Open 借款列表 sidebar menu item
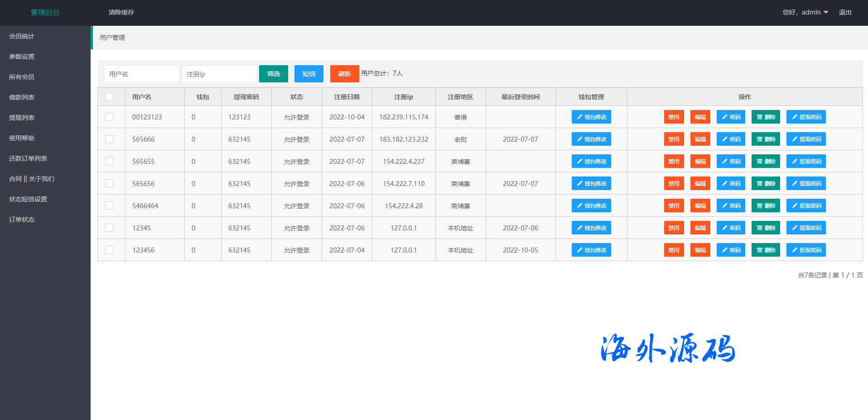Image resolution: width=868 pixels, height=420 pixels. coord(22,97)
